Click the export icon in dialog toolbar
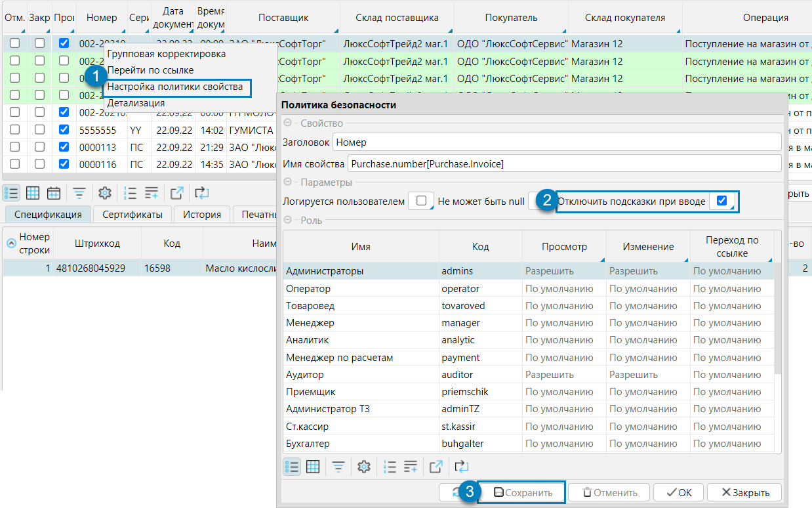Viewport: 812px width, 508px height. 436,467
